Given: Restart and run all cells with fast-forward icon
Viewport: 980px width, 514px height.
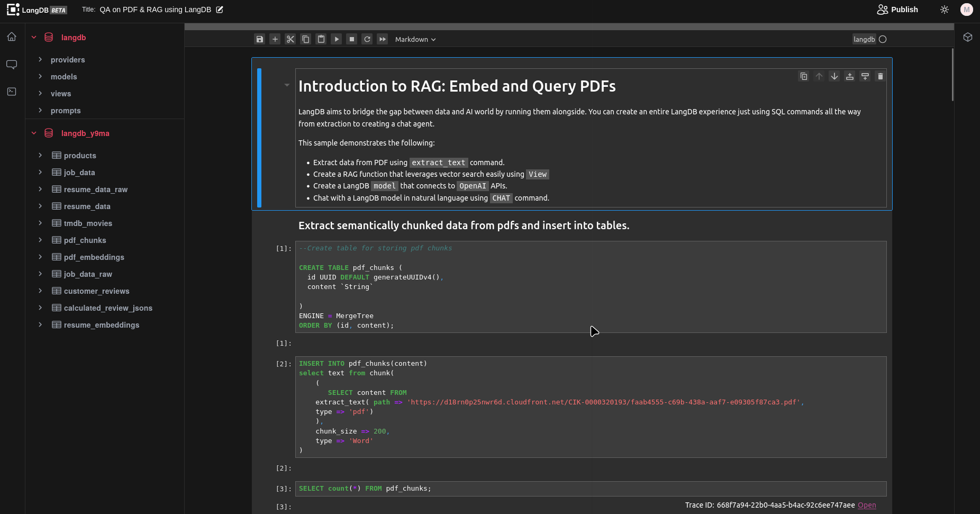Looking at the screenshot, I should click(x=382, y=39).
